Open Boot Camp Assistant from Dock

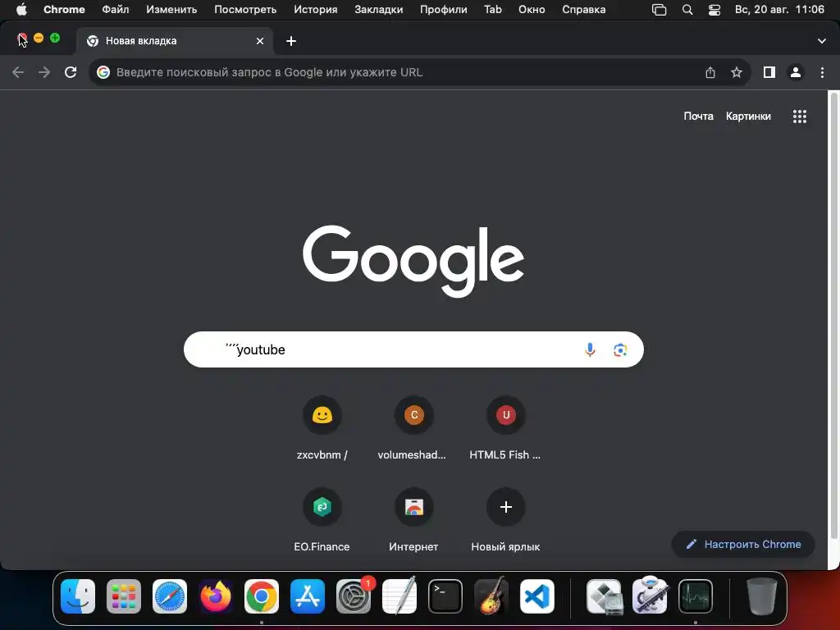point(605,596)
